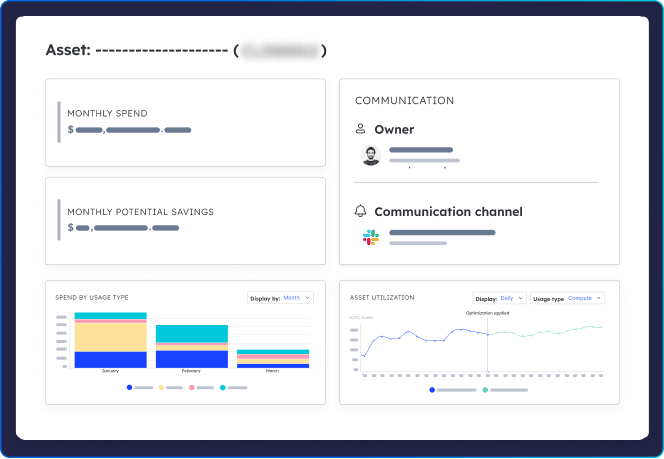Click the MONTHLY SPEND heading

point(108,113)
